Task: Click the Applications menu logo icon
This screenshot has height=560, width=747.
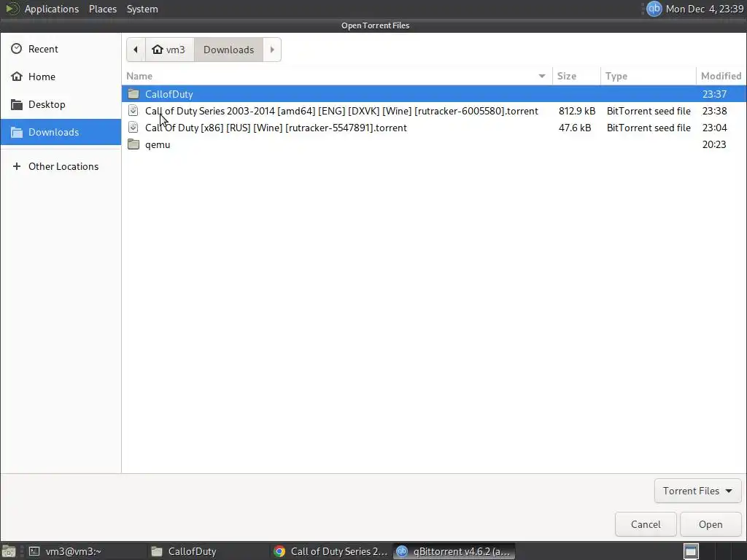Action: [x=12, y=9]
